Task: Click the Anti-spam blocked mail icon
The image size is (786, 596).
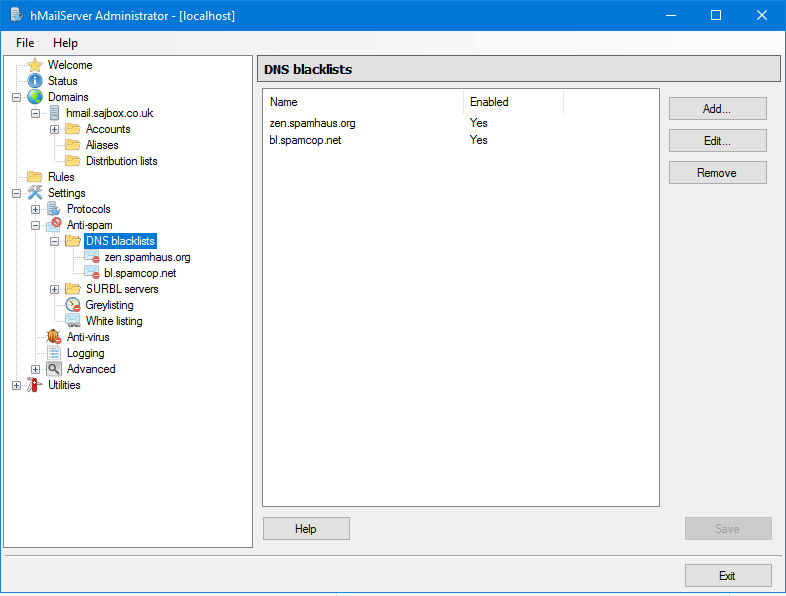Action: 54,225
